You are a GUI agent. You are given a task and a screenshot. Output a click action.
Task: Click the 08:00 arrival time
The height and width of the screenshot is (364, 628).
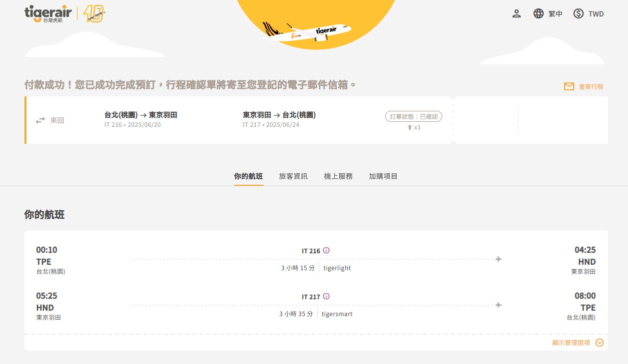[585, 296]
